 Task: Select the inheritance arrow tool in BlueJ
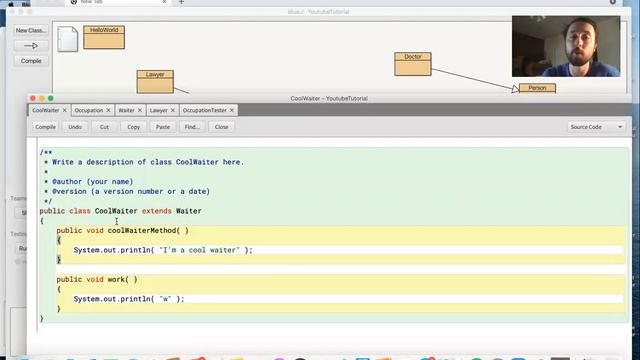tap(31, 46)
